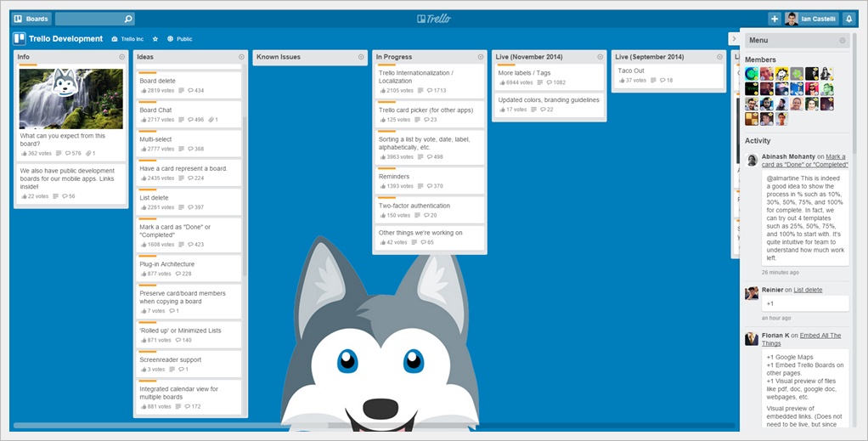Open 'Have a card represent a board' card
This screenshot has width=868, height=441.
[x=189, y=172]
